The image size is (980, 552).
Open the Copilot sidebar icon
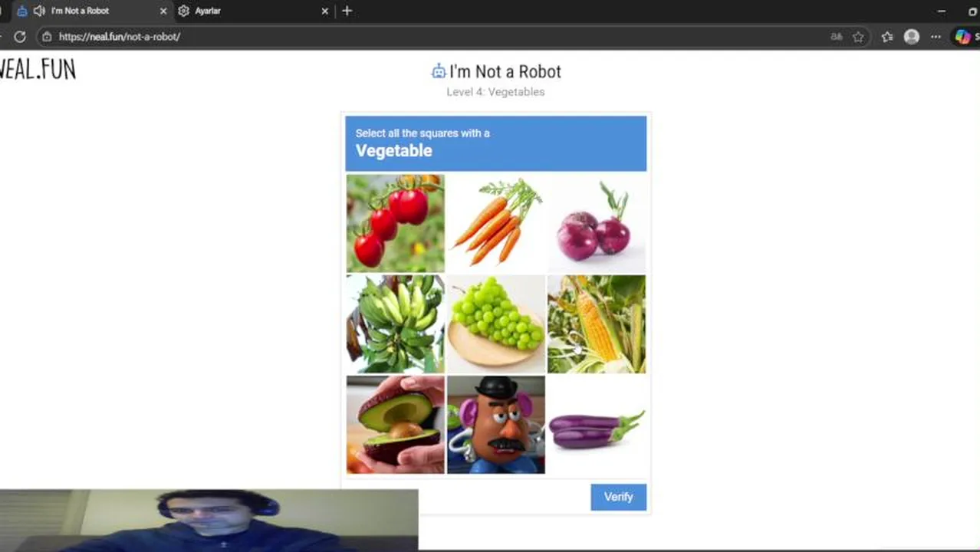pos(962,37)
